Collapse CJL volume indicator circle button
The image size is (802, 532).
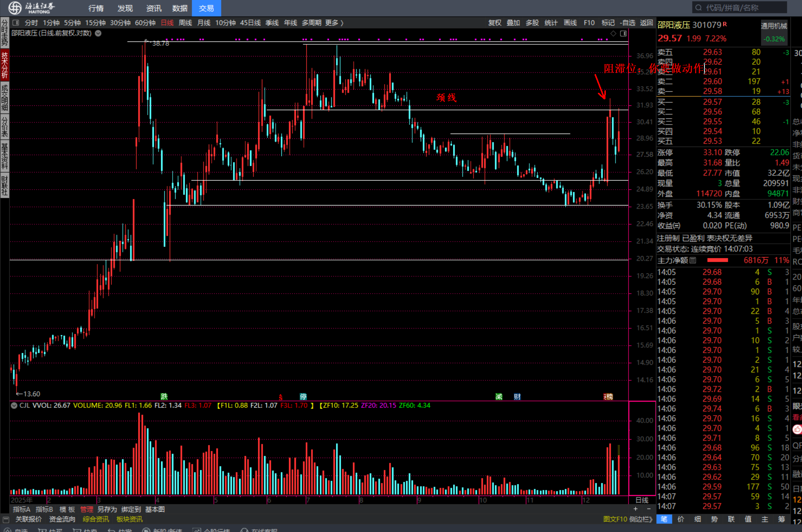pos(14,405)
